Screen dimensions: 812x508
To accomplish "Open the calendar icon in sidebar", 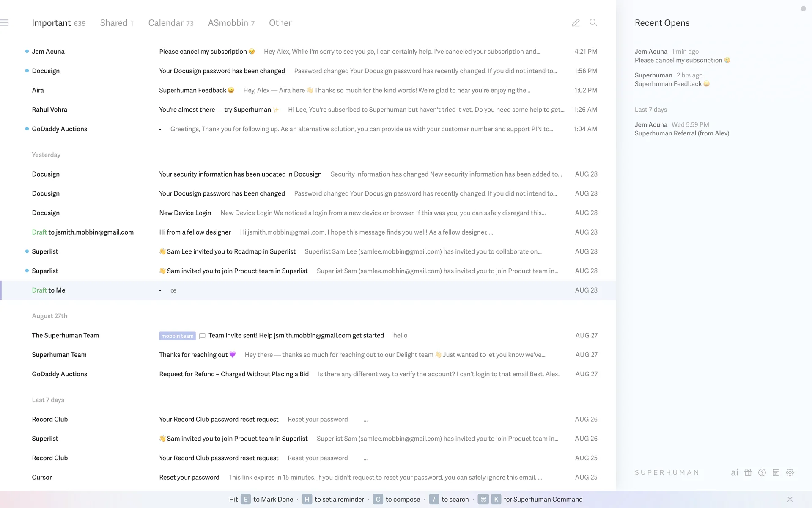I will pyautogui.click(x=776, y=472).
